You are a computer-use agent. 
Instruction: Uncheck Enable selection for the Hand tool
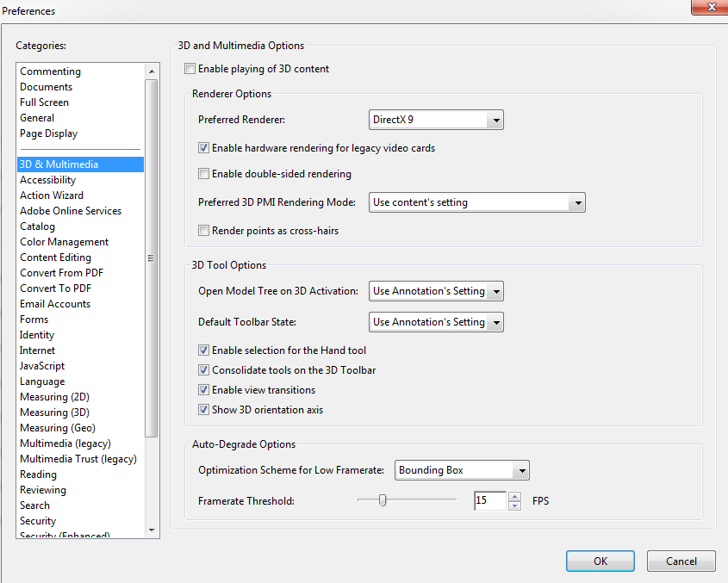pyautogui.click(x=203, y=350)
